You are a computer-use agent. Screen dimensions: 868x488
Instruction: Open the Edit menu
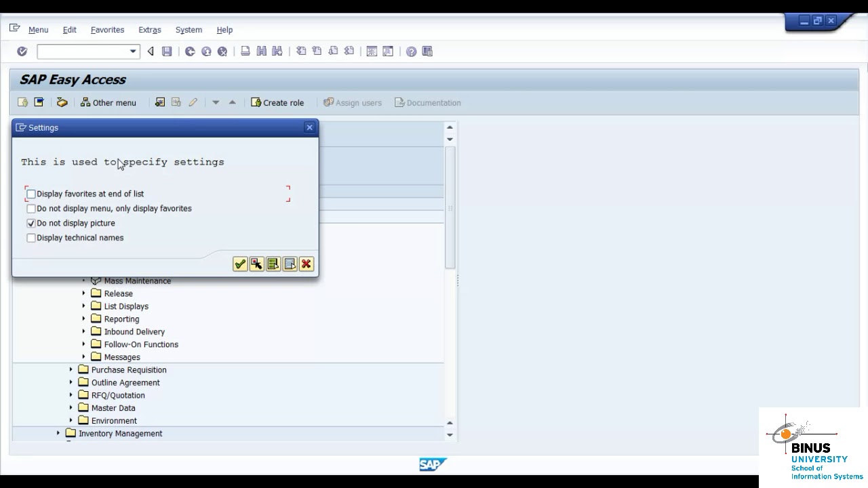tap(70, 30)
